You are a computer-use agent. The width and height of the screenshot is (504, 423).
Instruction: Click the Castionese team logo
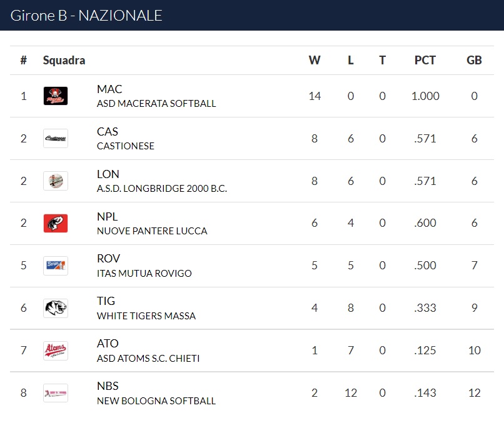click(x=56, y=139)
